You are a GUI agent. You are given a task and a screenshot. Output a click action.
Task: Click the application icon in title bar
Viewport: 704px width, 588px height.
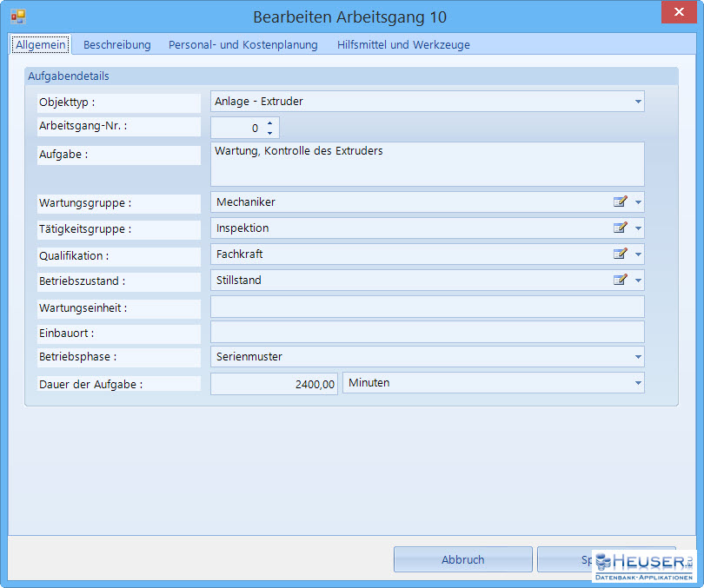[x=17, y=17]
